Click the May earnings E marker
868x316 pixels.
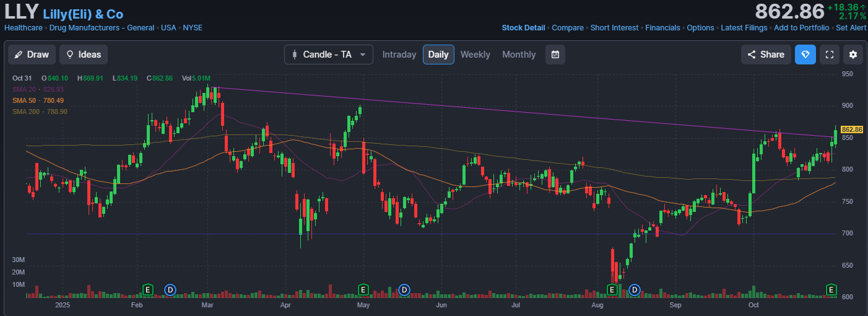pos(363,289)
